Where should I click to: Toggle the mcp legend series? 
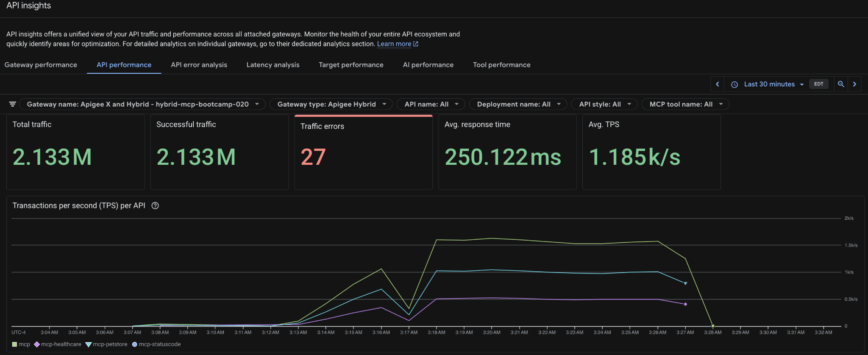[x=21, y=344]
